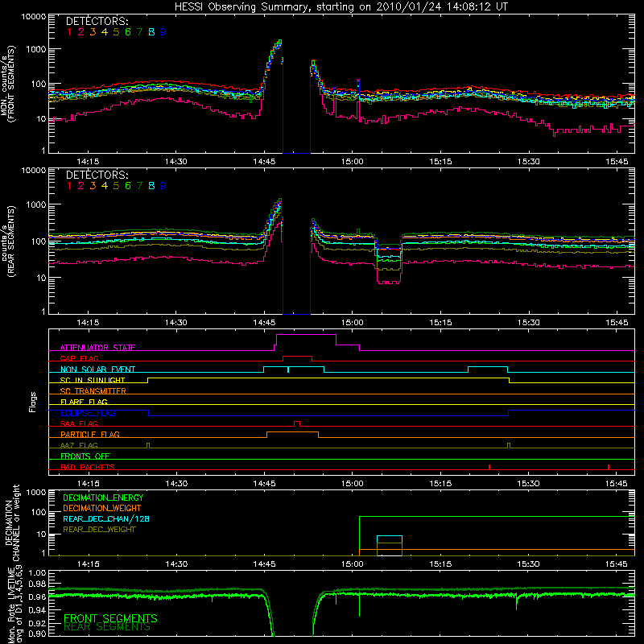Click the REAR_DEC_CHAN/128 legend entry
The height and width of the screenshot is (644, 644).
106,518
